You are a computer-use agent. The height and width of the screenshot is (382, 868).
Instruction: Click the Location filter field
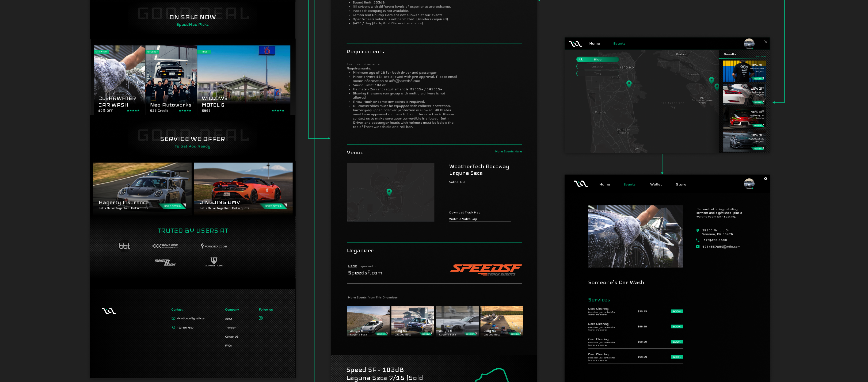tap(597, 67)
